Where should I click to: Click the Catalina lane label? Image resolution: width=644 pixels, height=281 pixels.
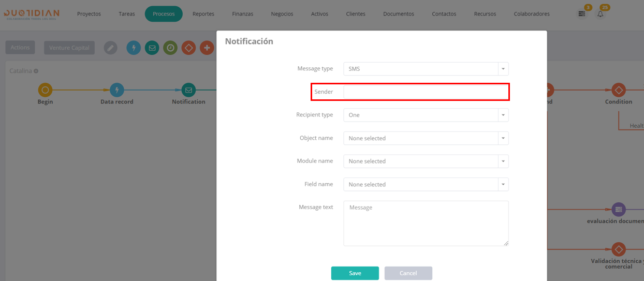21,71
